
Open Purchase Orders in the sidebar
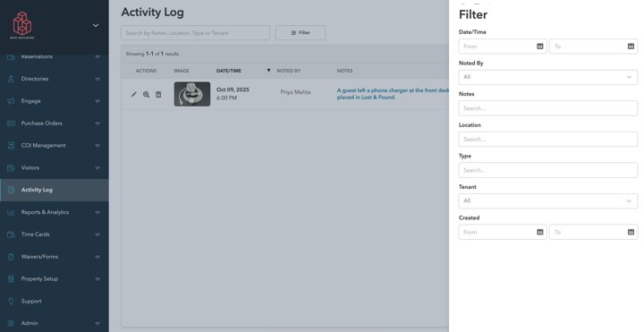coord(55,123)
